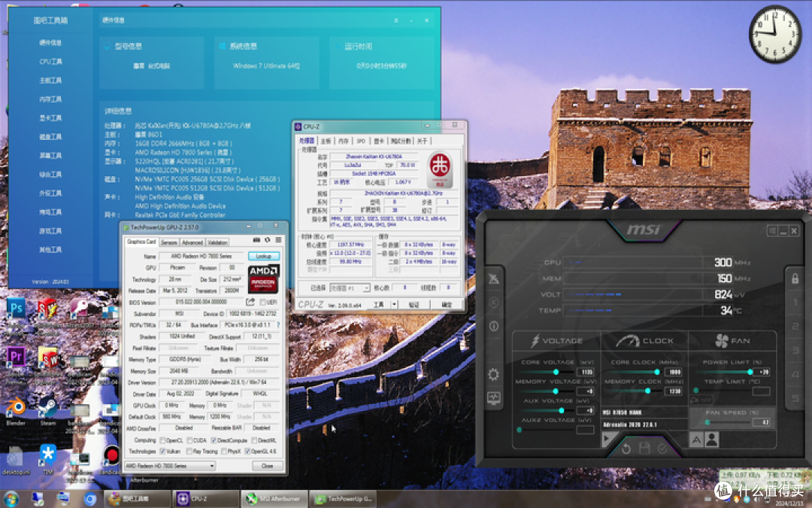Open the Windows Start button
This screenshot has height=508, width=812.
pos(11,500)
